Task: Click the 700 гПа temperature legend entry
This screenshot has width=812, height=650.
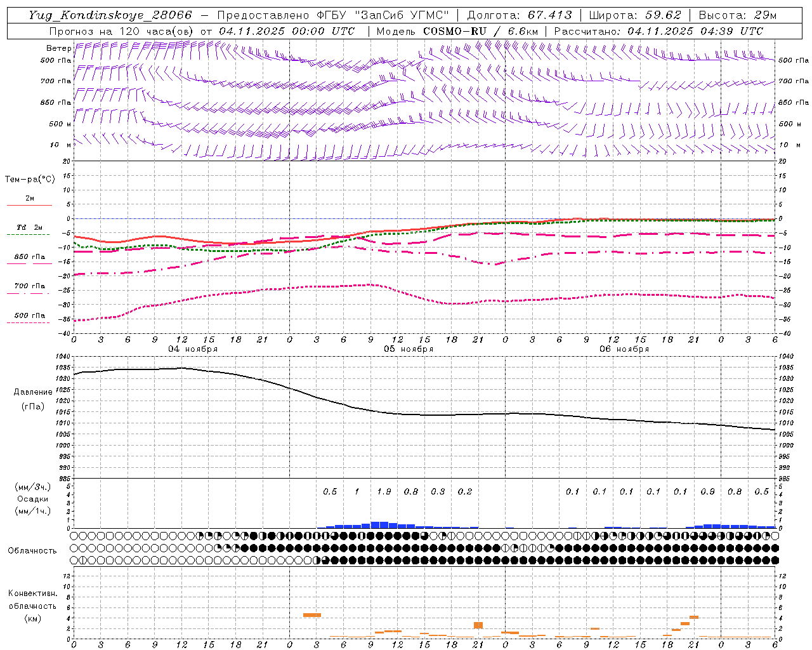Action: pyautogui.click(x=30, y=286)
